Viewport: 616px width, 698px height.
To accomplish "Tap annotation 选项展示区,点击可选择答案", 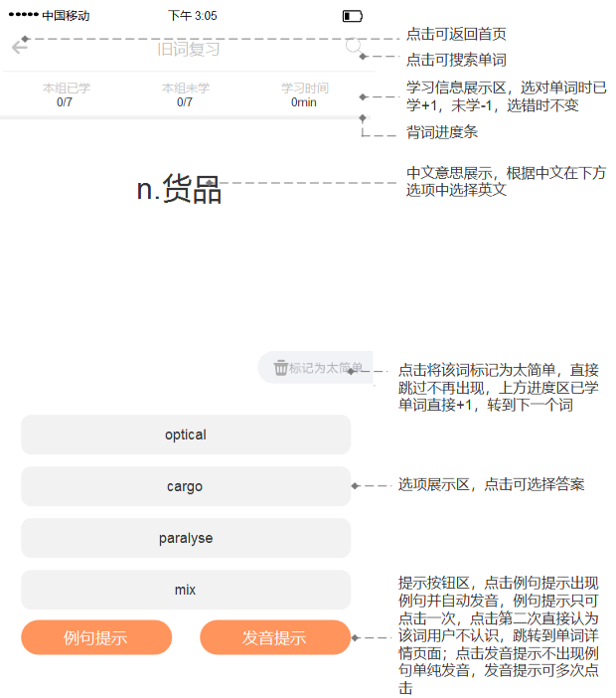I will click(x=491, y=484).
